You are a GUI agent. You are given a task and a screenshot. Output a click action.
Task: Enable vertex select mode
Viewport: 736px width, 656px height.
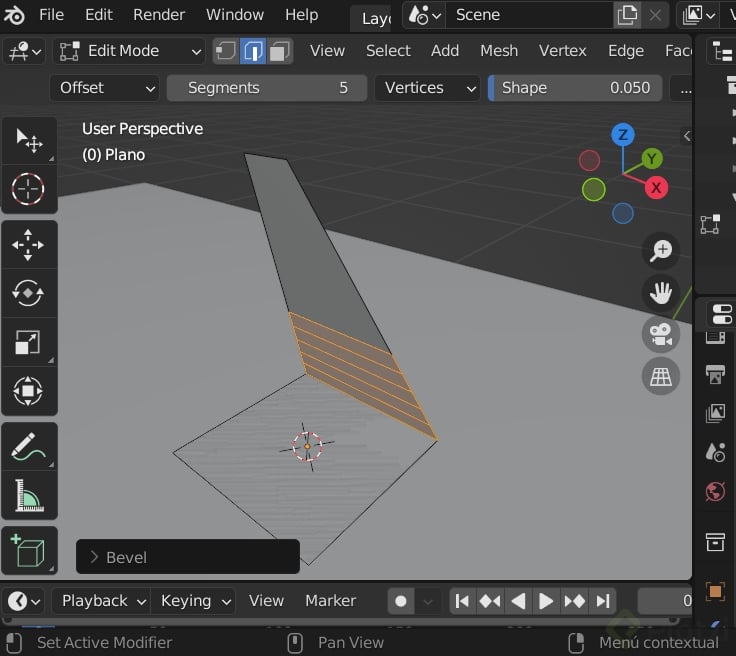[226, 51]
